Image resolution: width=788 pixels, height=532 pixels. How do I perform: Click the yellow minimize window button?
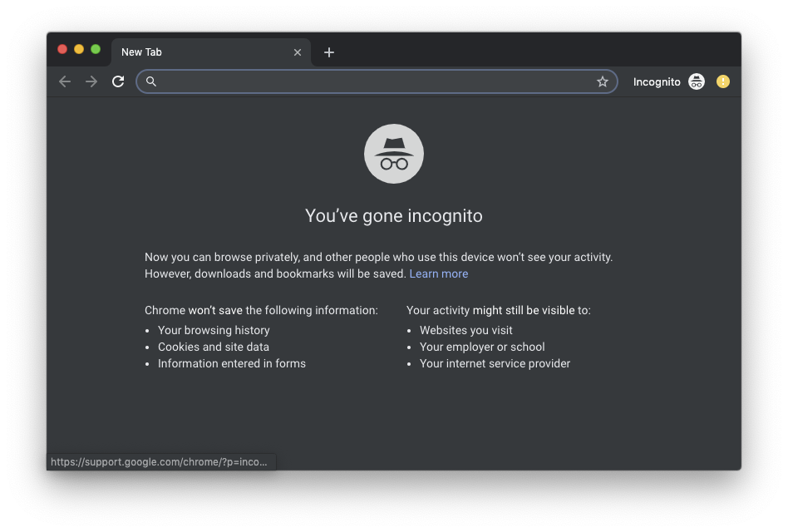click(79, 49)
